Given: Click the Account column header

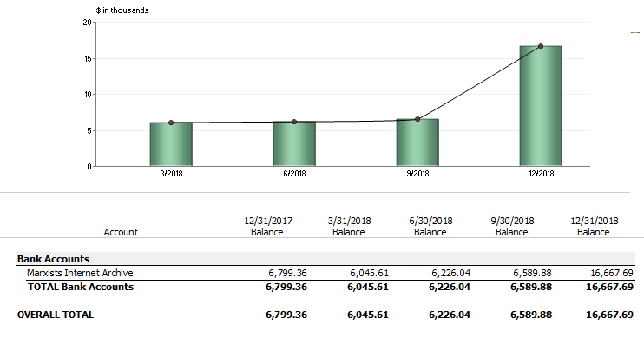Looking at the screenshot, I should (x=121, y=232).
